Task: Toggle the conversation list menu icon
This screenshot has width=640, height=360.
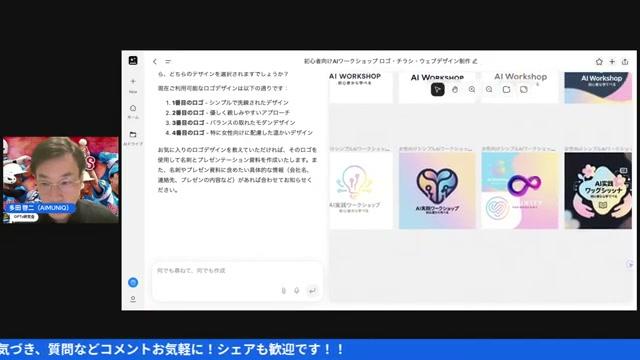Action: click(168, 62)
